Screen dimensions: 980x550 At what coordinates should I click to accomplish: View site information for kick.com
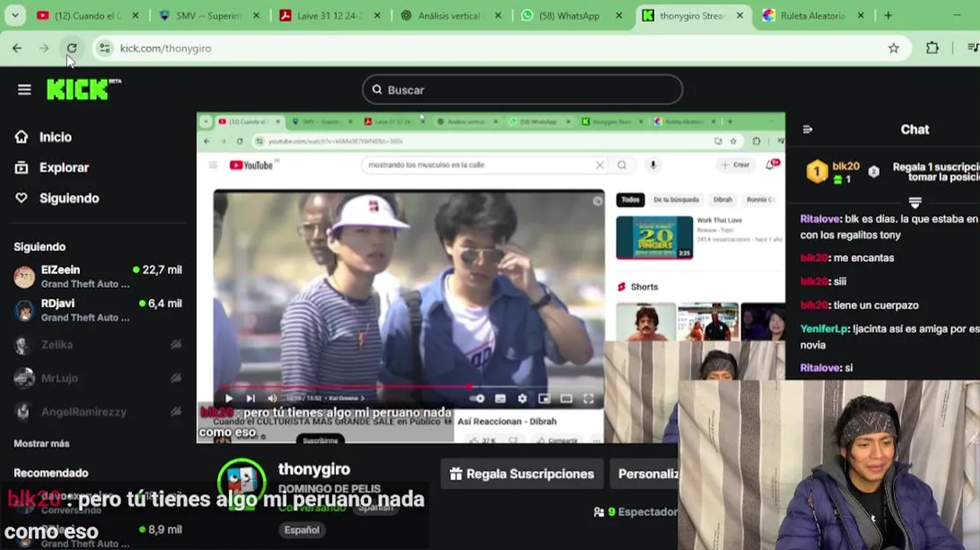105,48
